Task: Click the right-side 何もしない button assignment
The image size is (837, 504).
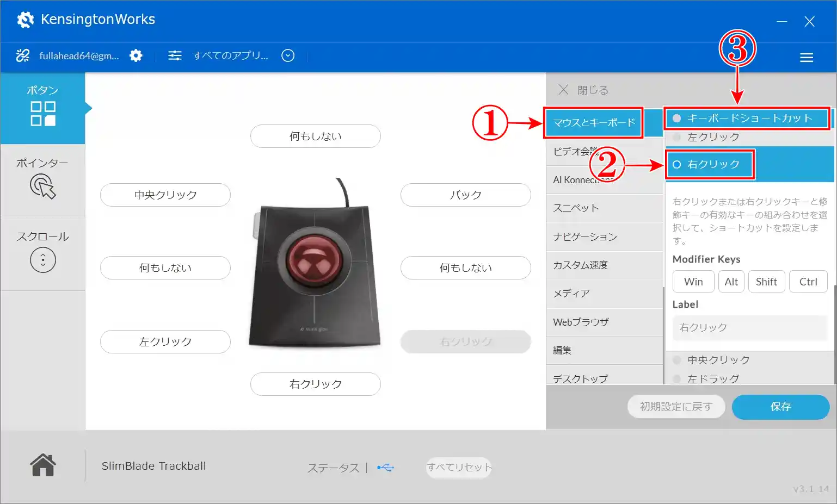Action: tap(466, 267)
